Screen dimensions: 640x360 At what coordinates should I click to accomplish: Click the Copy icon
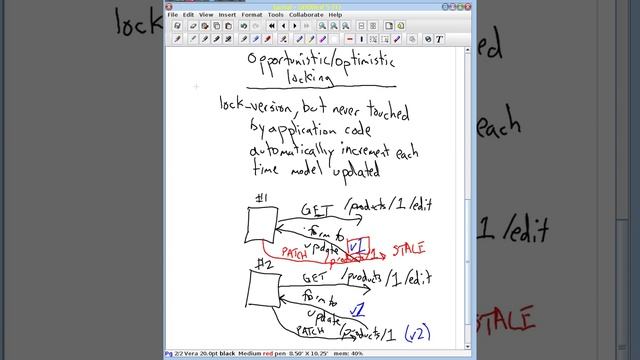(x=216, y=26)
